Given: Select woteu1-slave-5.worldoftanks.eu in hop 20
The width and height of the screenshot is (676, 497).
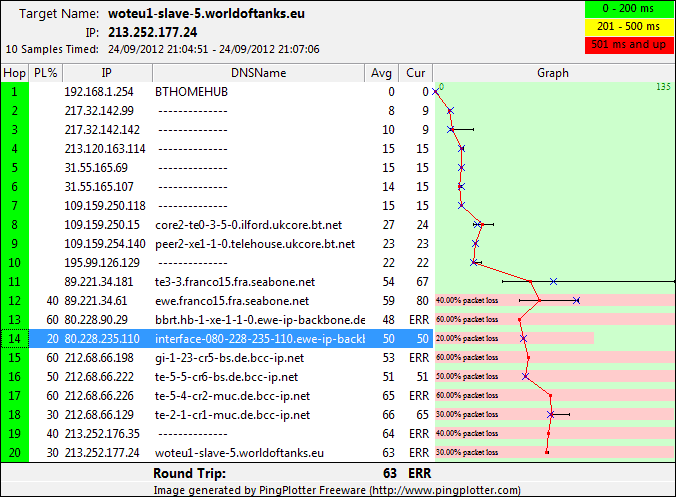Looking at the screenshot, I should pyautogui.click(x=239, y=453).
